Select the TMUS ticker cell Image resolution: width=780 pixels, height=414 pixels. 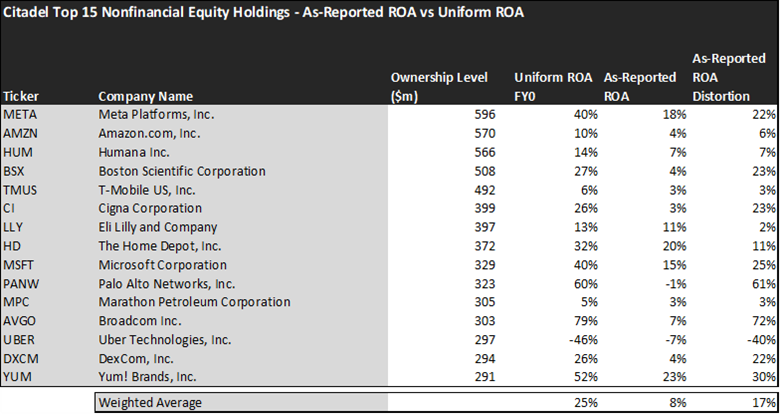20,190
